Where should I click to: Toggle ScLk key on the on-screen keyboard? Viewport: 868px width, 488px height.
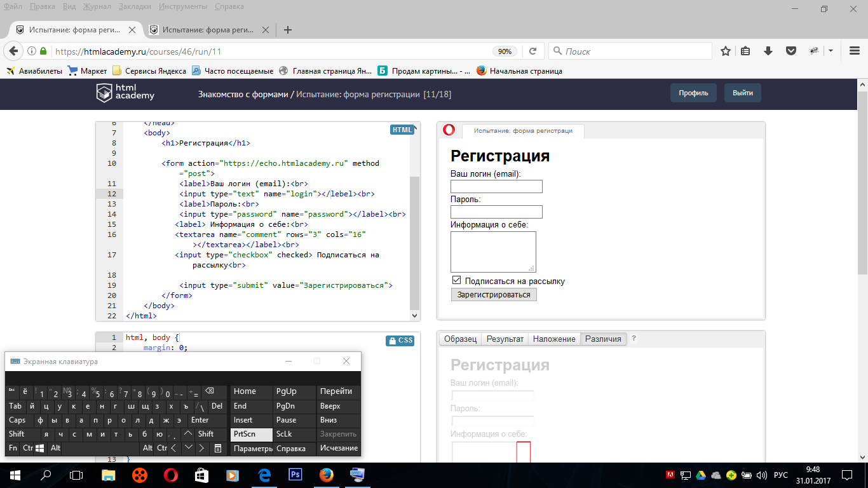coord(284,434)
